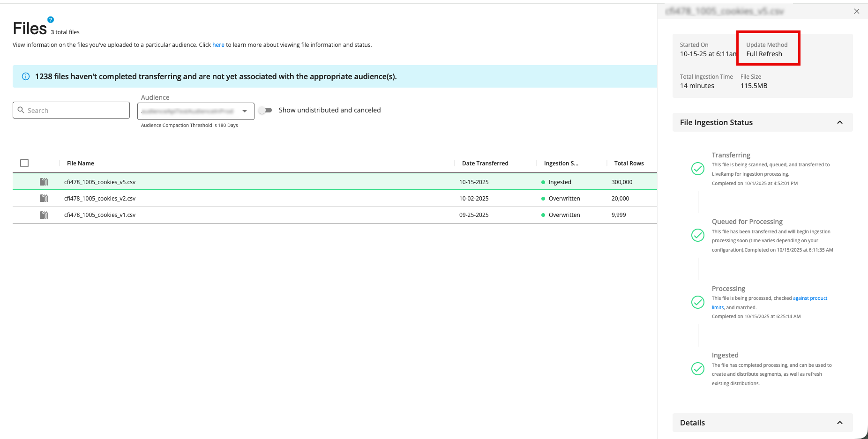Click the 9,999 total rows value

pyautogui.click(x=619, y=215)
